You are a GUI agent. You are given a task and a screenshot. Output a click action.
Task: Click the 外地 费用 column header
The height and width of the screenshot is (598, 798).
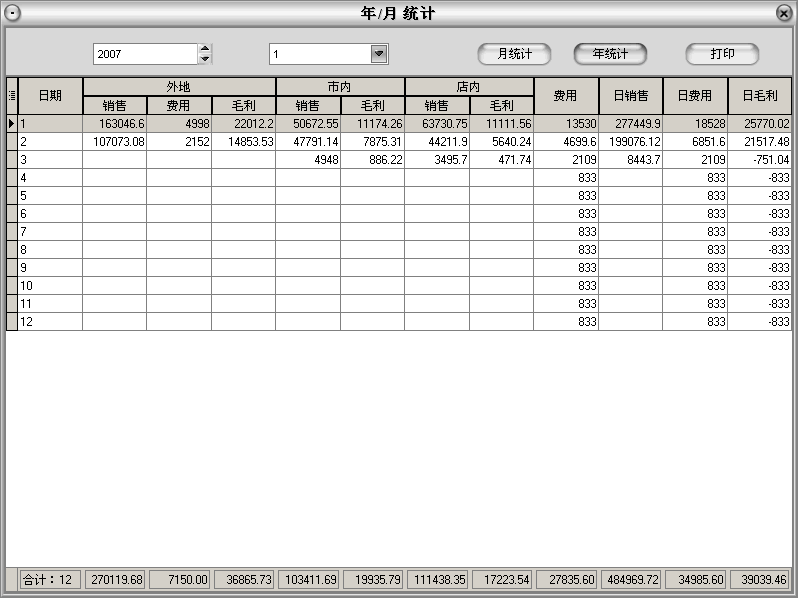point(179,105)
